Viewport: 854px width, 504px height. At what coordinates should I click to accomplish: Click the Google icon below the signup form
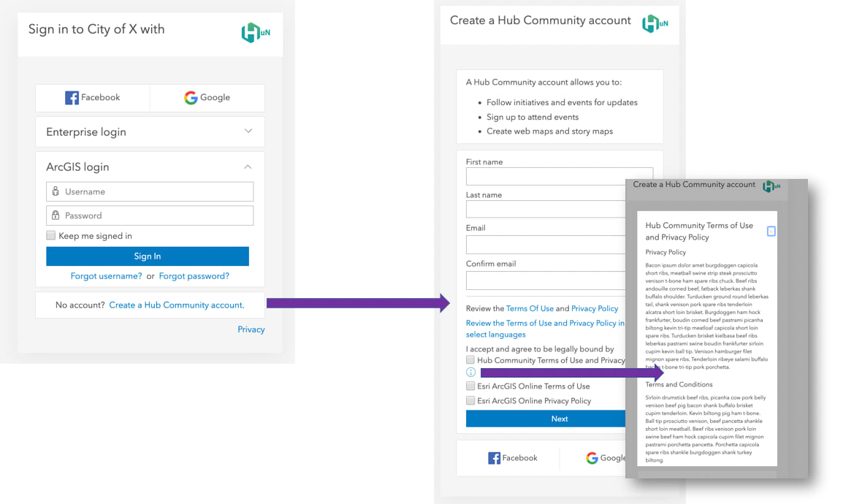(x=592, y=458)
